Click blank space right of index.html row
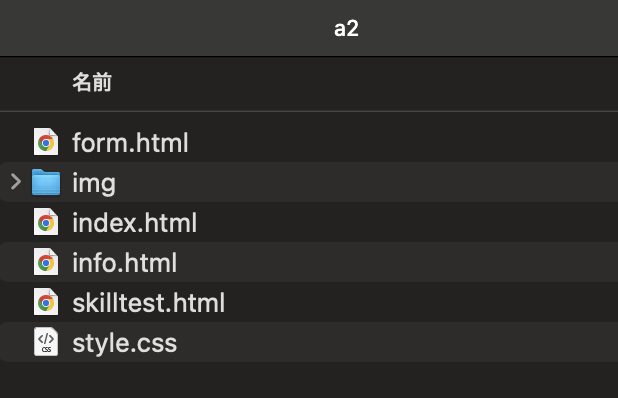Screen dimensions: 618x398 [x=408, y=222]
